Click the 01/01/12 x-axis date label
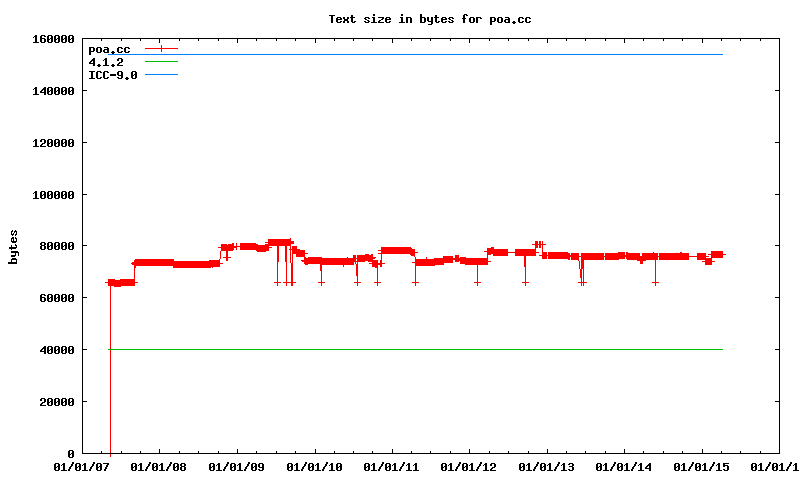 (469, 466)
